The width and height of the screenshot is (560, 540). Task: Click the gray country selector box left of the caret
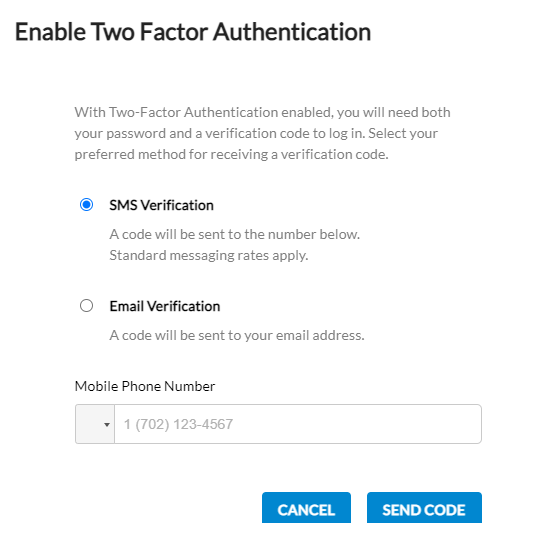pyautogui.click(x=89, y=424)
